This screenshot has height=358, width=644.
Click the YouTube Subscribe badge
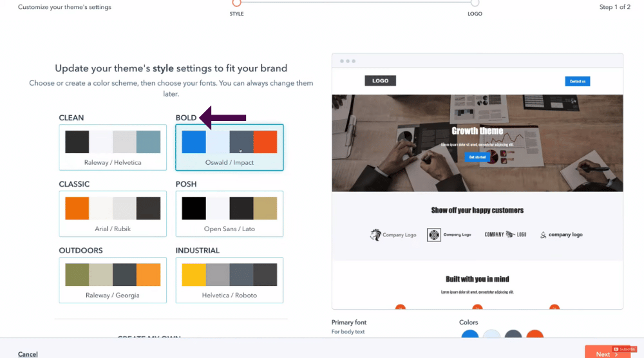coord(624,349)
